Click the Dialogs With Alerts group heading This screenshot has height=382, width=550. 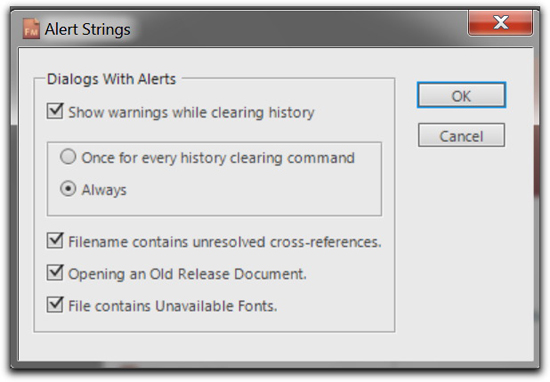click(x=112, y=79)
